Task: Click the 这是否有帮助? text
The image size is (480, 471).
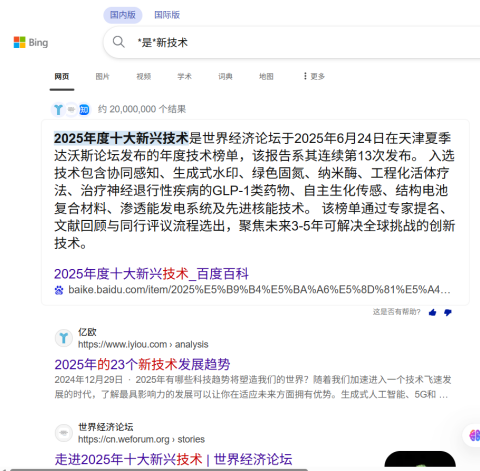Action: pyautogui.click(x=397, y=312)
